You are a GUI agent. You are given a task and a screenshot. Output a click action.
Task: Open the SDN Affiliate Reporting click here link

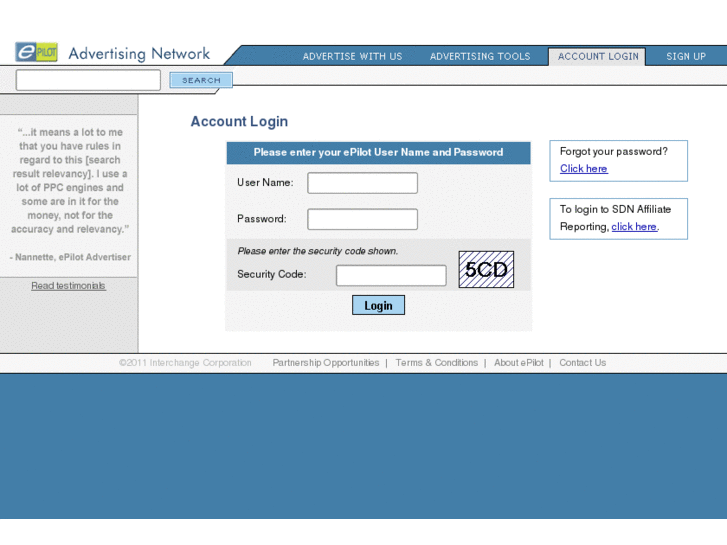(634, 227)
